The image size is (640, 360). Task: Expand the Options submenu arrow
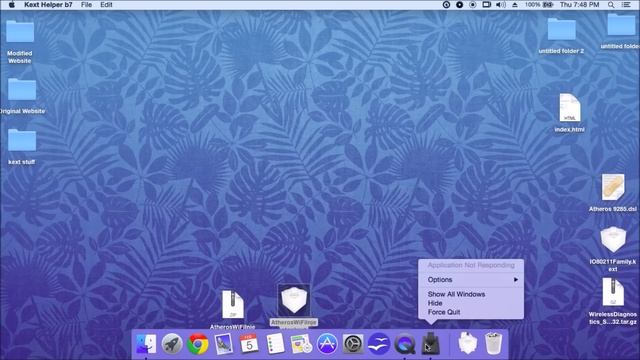tap(516, 280)
